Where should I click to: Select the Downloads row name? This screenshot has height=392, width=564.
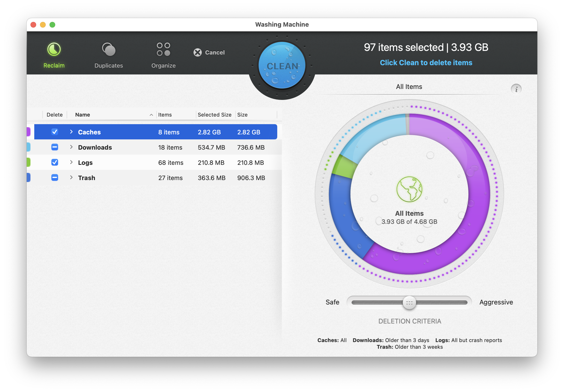95,147
